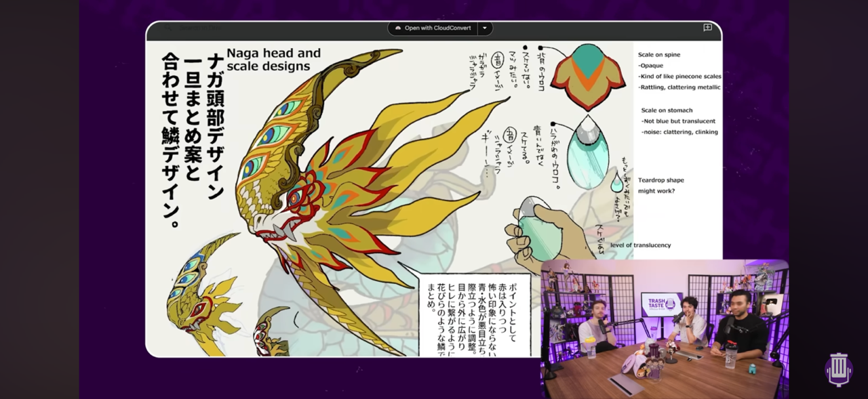Viewport: 868px width, 399px height.
Task: Click the podcast webcam video overlay
Action: pyautogui.click(x=665, y=329)
